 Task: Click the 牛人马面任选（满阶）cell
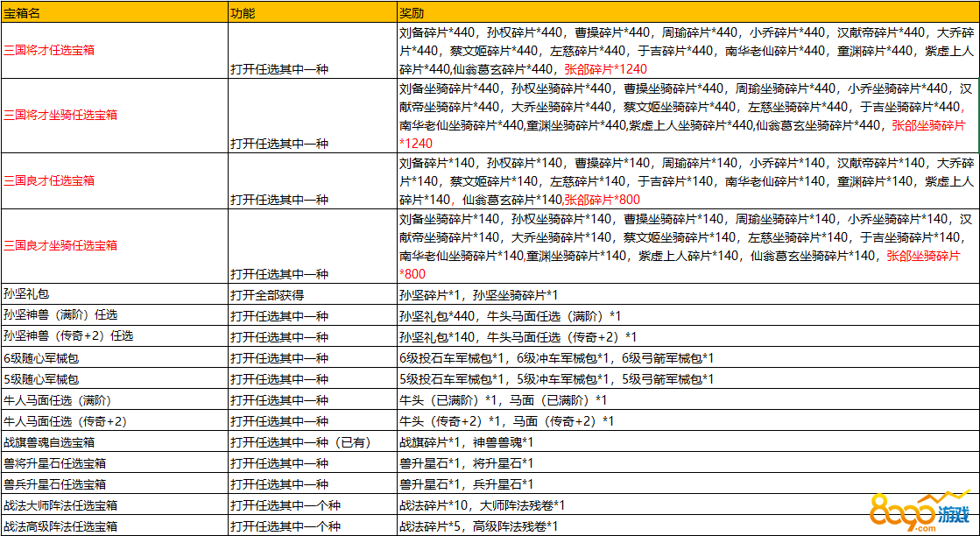click(58, 400)
